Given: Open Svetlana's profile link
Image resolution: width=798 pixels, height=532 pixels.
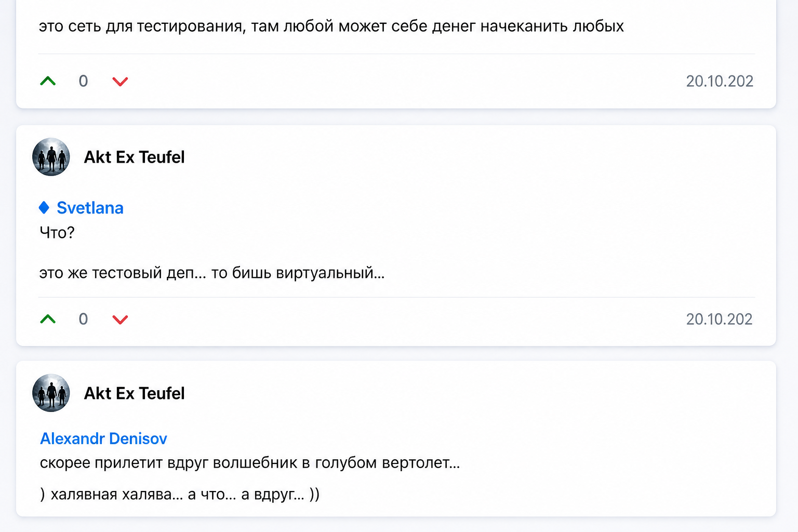Looking at the screenshot, I should pos(90,208).
